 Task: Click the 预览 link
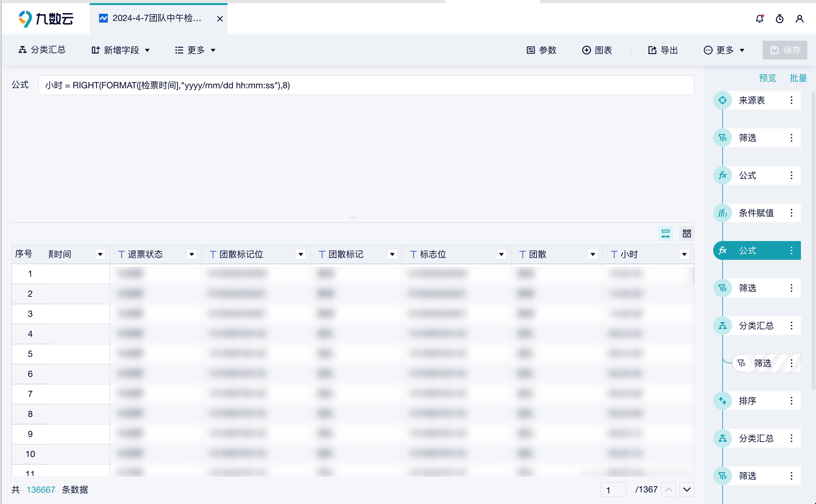tap(767, 78)
